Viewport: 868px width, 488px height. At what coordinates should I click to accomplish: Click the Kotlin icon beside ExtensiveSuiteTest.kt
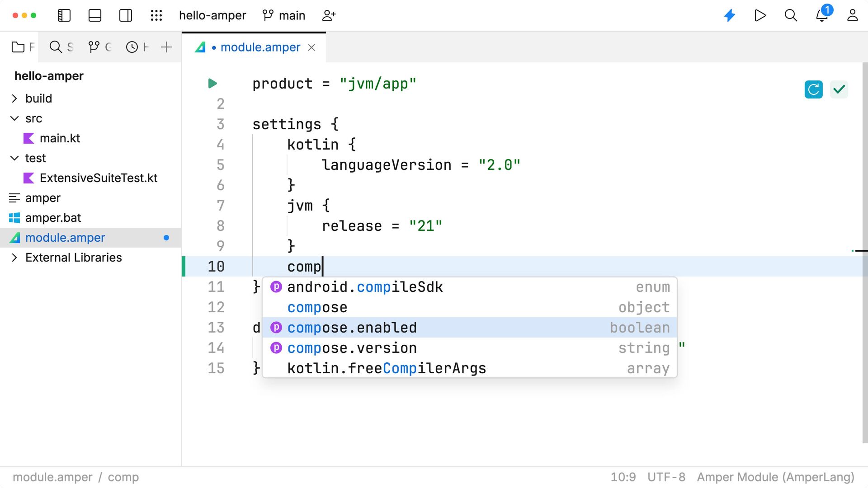(29, 178)
